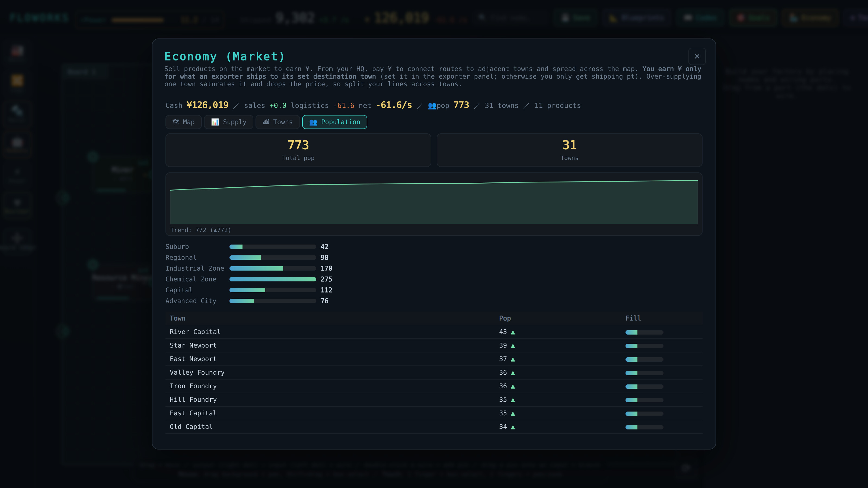Click the "31 towns" text in stats line
Image resolution: width=868 pixels, height=488 pixels.
(501, 105)
